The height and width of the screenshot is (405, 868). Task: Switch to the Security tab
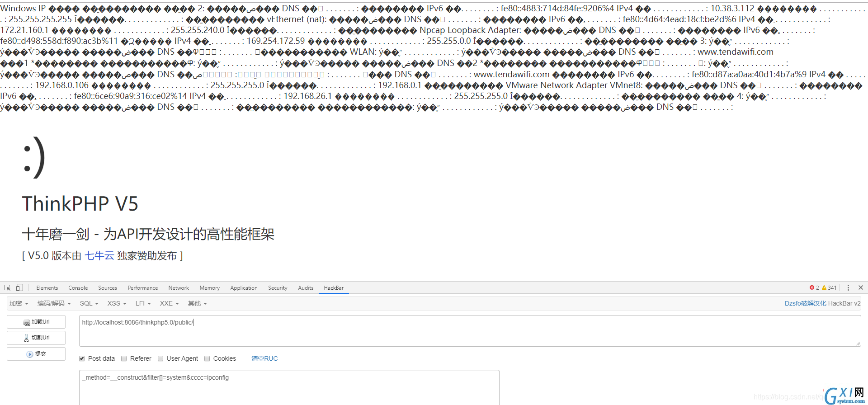coord(278,288)
